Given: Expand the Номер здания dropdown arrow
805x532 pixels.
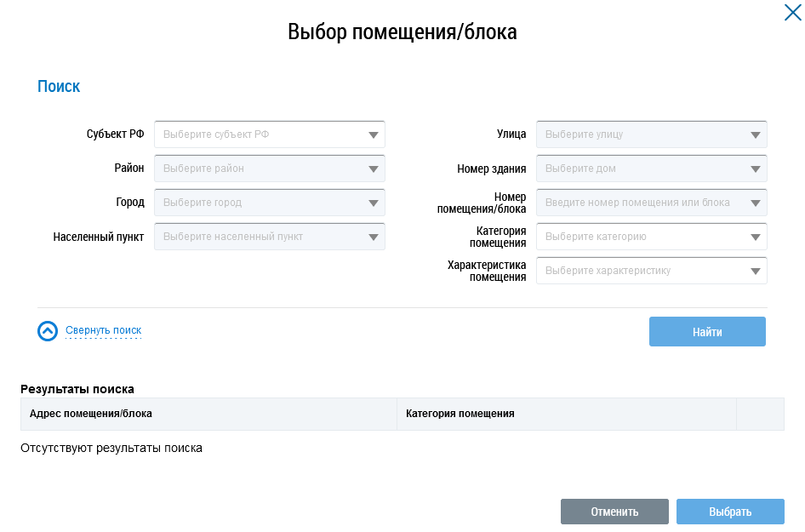Looking at the screenshot, I should pos(755,169).
